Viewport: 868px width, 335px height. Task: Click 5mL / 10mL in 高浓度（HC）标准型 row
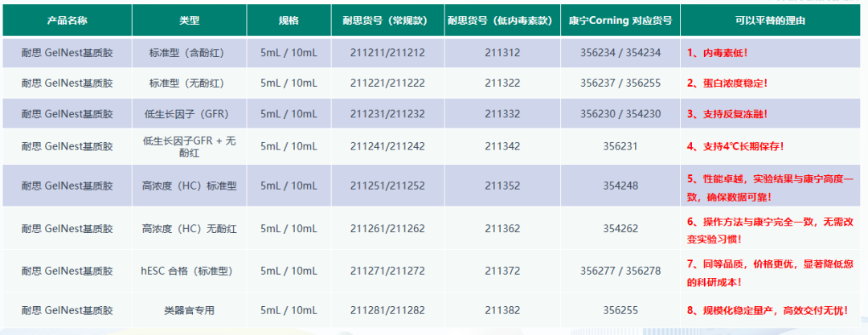pyautogui.click(x=289, y=186)
